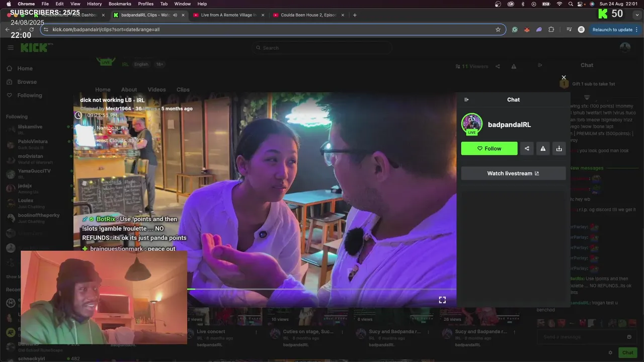Follow badpandaIRL with the green button
The image size is (644, 362).
(489, 148)
